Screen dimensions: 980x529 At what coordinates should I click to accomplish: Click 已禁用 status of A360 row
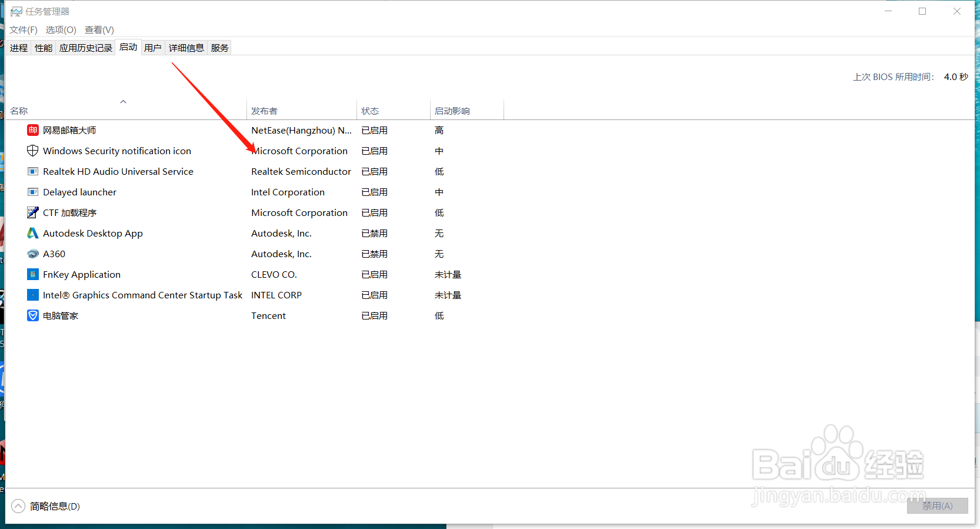tap(374, 254)
